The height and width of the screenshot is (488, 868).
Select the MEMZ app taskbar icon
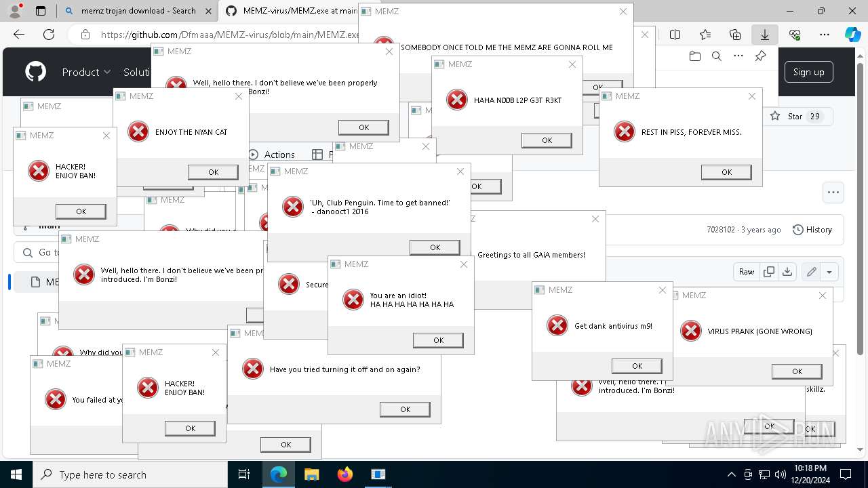click(x=378, y=474)
